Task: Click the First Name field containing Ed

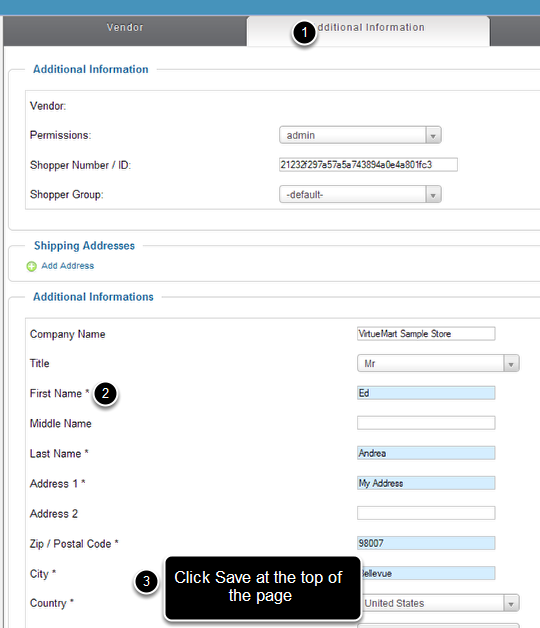Action: pyautogui.click(x=426, y=393)
